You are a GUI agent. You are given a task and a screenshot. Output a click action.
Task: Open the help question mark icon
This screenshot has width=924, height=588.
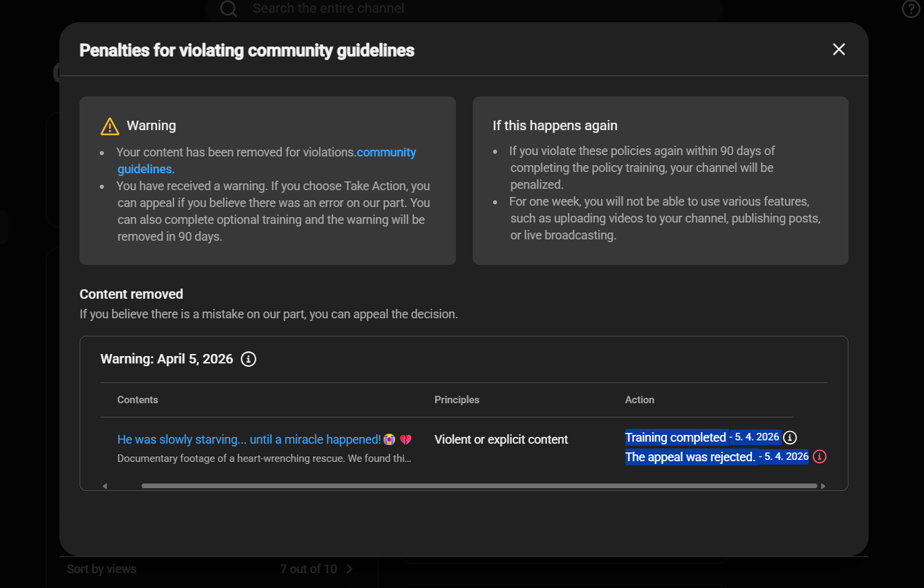point(911,8)
